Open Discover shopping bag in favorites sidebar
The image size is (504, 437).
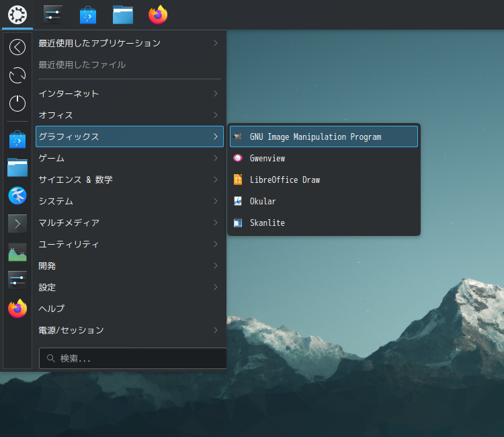point(17,140)
